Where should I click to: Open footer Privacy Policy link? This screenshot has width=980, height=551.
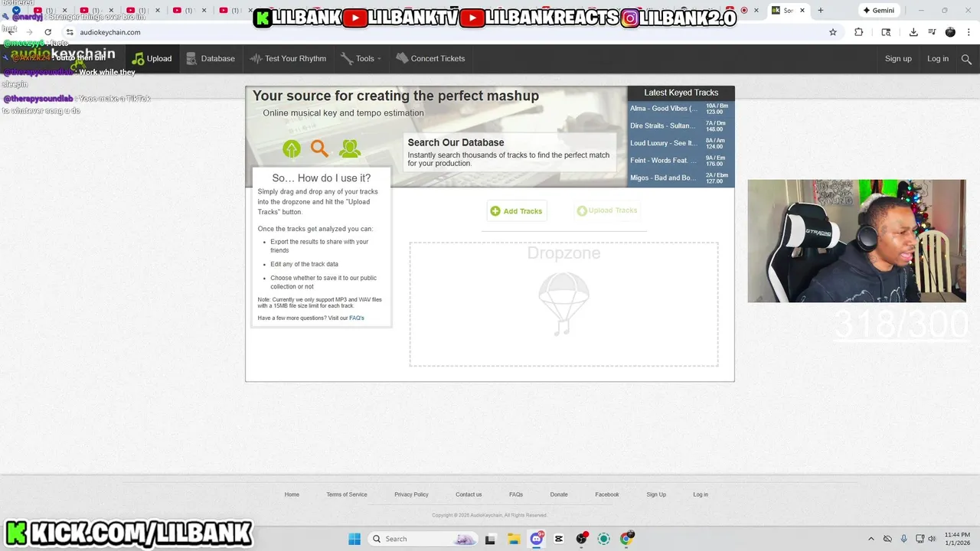[411, 494]
